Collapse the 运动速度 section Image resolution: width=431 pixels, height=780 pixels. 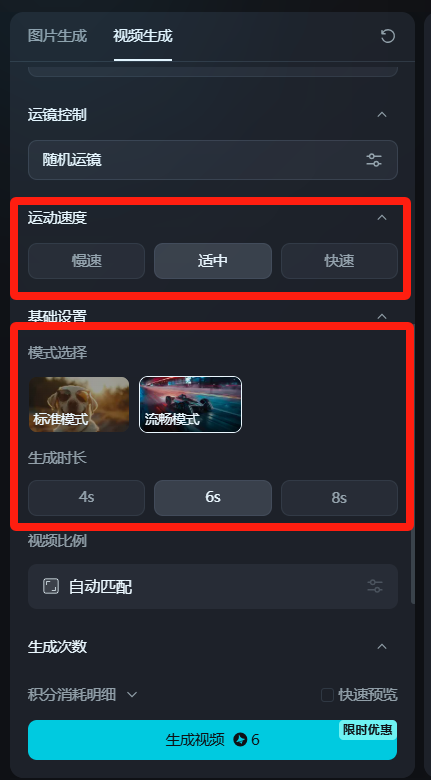[x=382, y=217]
